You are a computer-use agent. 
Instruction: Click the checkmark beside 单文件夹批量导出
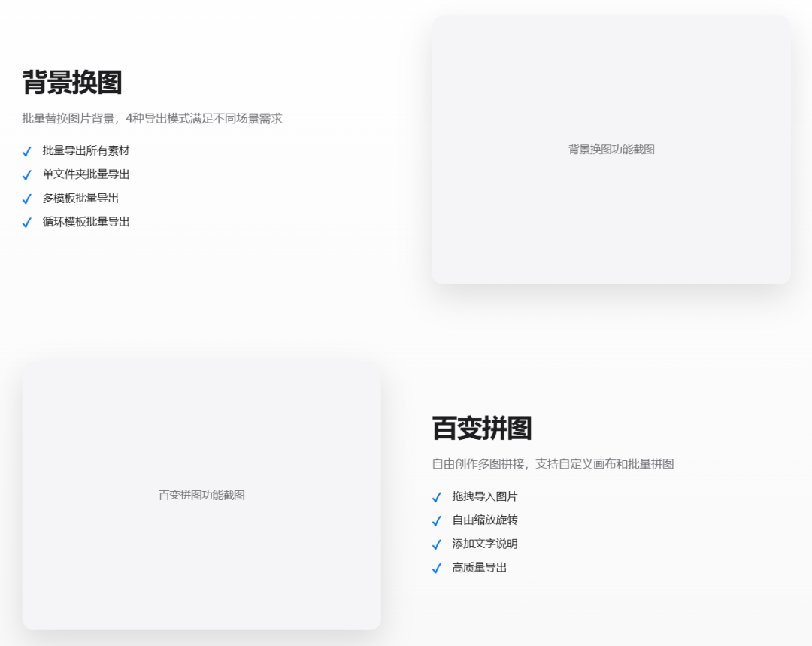click(x=27, y=174)
